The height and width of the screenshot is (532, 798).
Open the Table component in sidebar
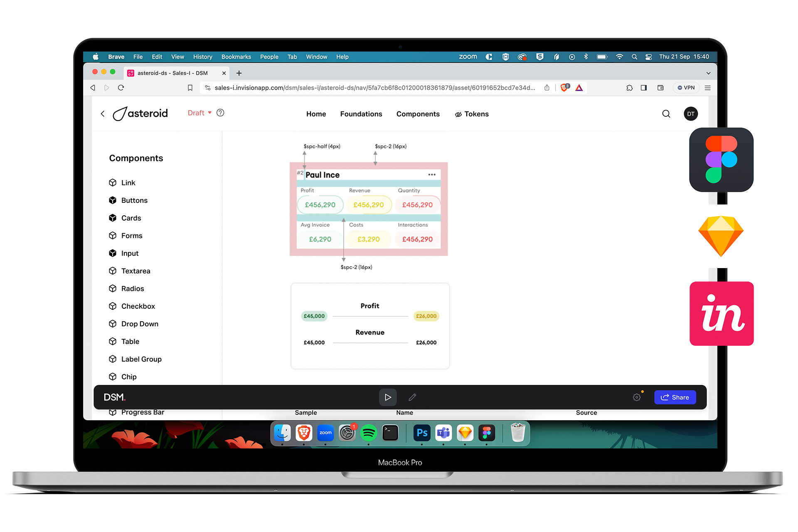click(124, 341)
